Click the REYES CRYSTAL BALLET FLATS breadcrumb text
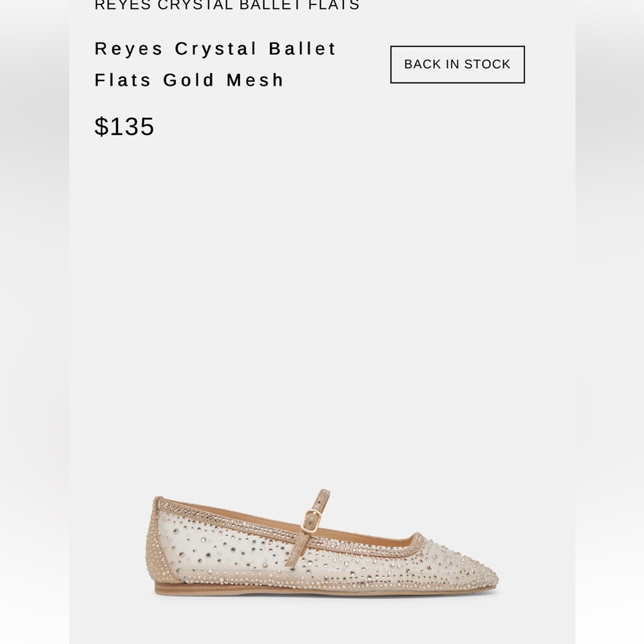 (225, 5)
